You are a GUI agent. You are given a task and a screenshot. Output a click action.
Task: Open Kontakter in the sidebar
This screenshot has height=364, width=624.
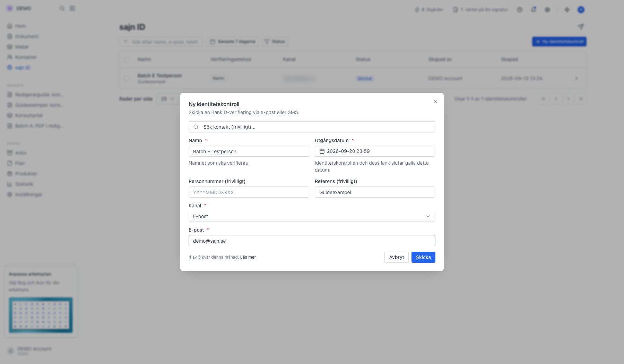pyautogui.click(x=22, y=57)
